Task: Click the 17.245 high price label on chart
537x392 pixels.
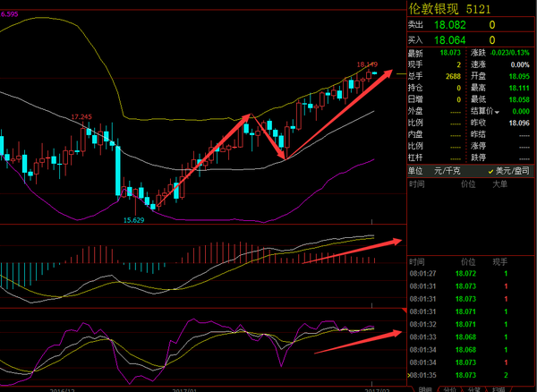Action: 81,117
